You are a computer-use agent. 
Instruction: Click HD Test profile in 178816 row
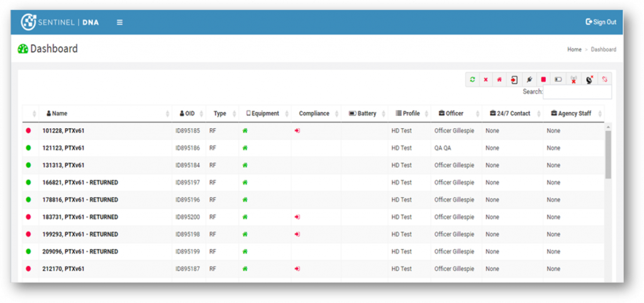401,199
